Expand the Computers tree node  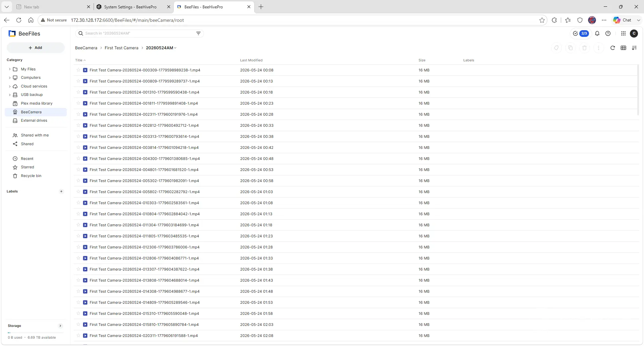9,77
